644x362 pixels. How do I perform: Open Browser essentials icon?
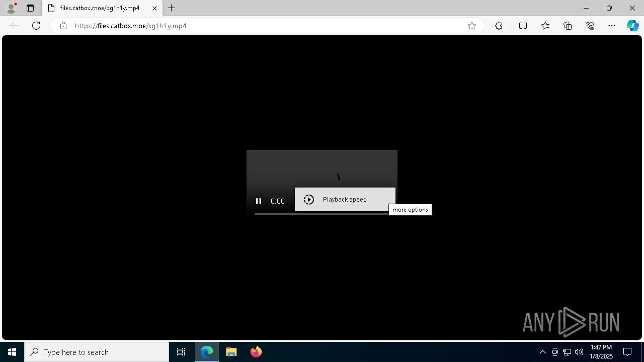coord(590,26)
